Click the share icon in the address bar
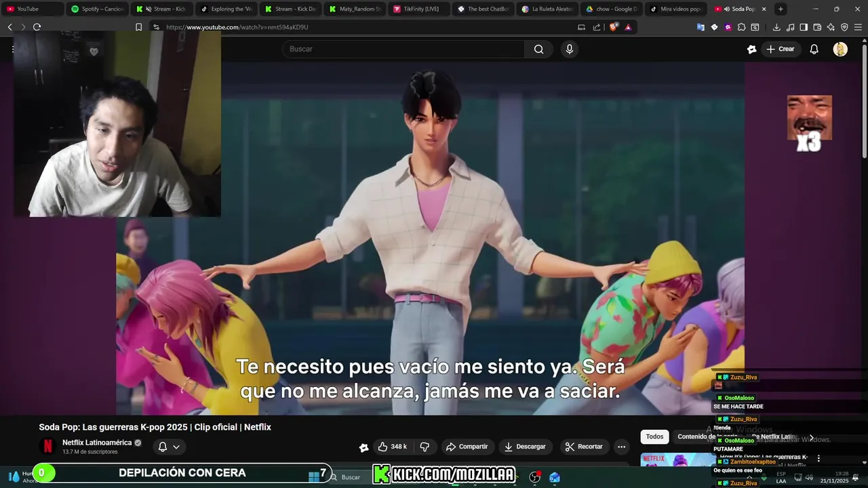This screenshot has width=868, height=488. click(x=597, y=27)
